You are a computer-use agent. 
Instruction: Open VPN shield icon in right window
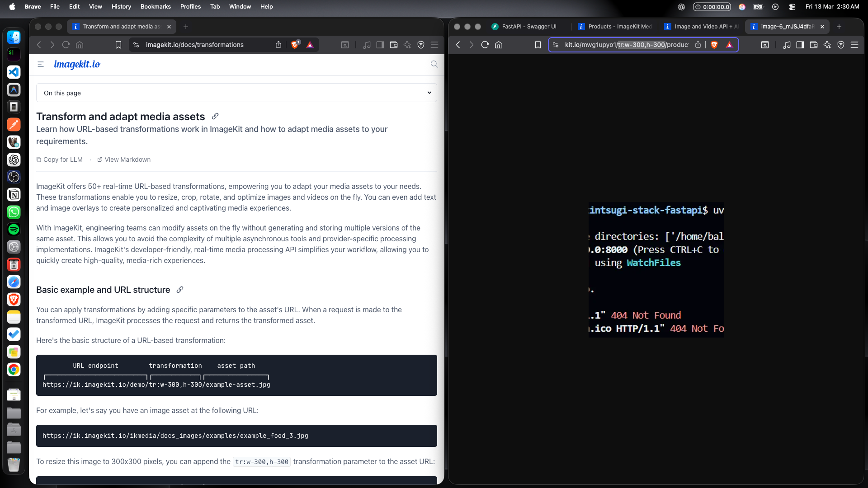coord(841,45)
